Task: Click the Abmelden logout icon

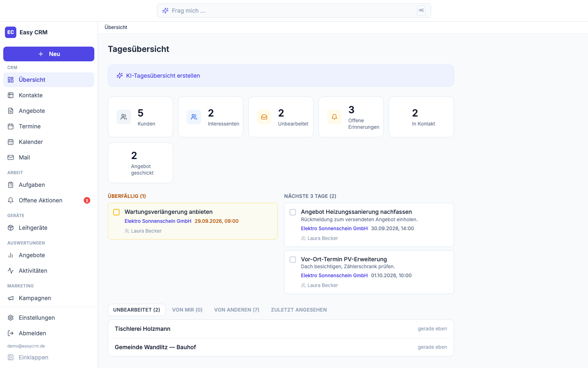Action: click(11, 333)
